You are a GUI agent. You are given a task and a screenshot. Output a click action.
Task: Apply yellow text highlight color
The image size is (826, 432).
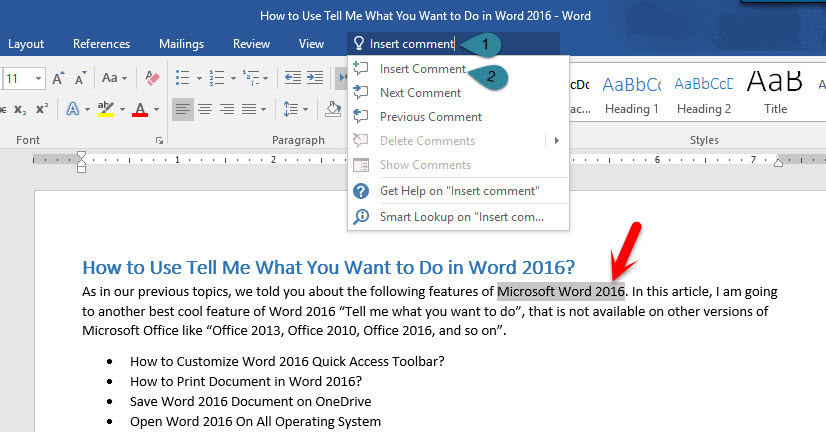106,109
